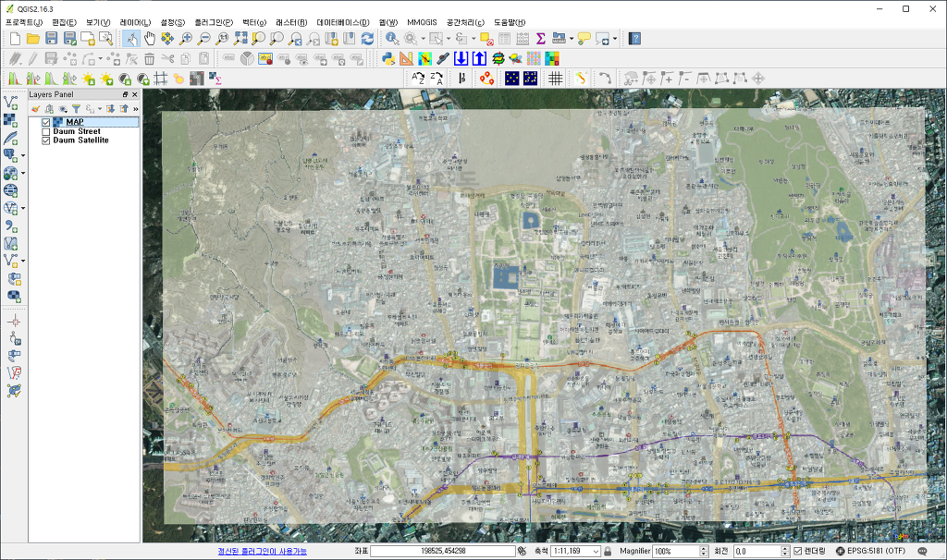Enable the Daum Street layer checkbox

[x=46, y=131]
